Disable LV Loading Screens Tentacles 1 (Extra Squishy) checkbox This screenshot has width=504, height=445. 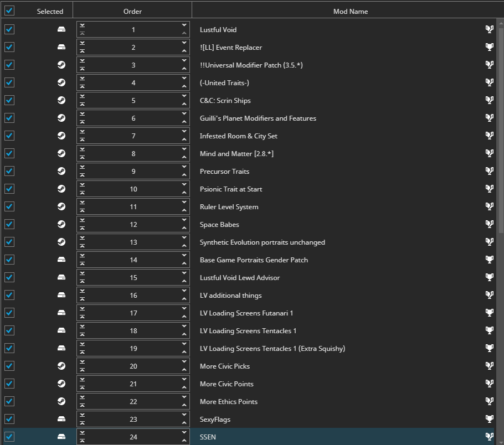click(9, 348)
